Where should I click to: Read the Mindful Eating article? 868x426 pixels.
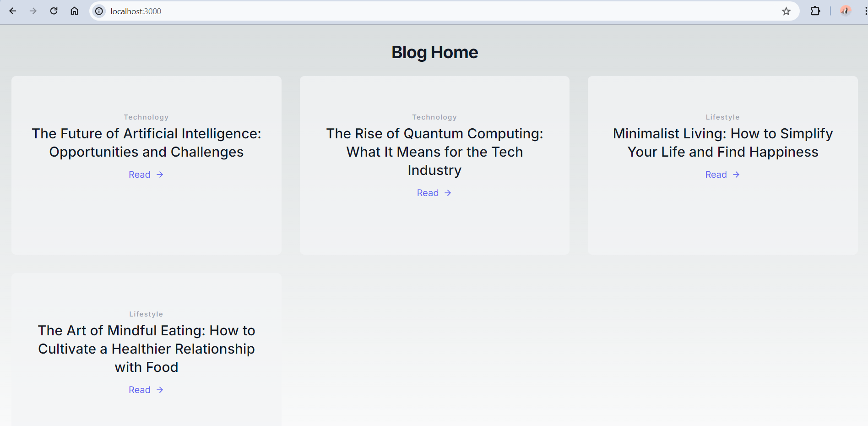pyautogui.click(x=146, y=390)
